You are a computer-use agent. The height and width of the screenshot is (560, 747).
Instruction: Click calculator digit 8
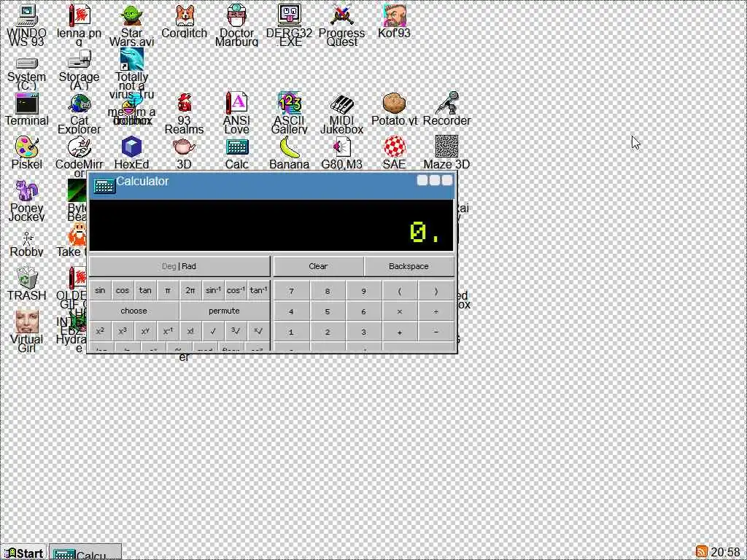coord(328,291)
